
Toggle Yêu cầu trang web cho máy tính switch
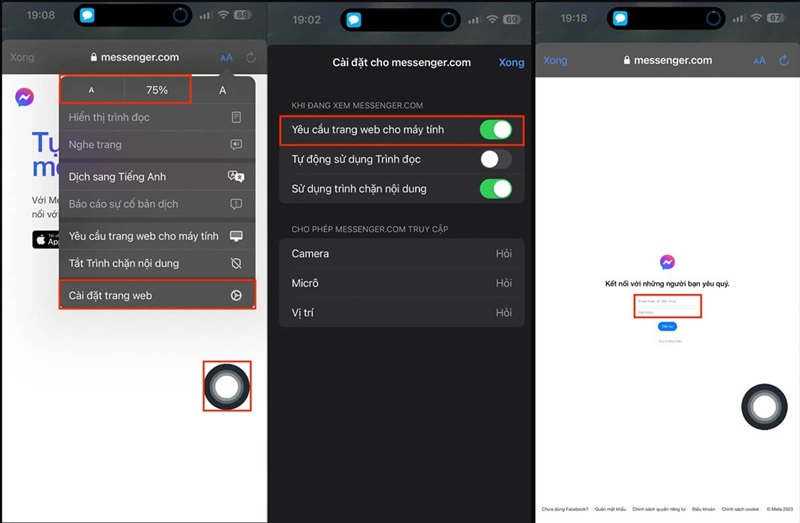pos(495,130)
